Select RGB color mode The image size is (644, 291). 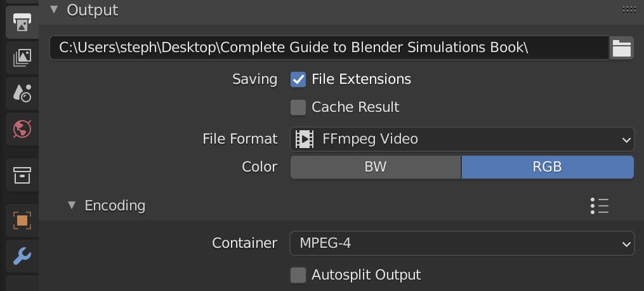(548, 167)
